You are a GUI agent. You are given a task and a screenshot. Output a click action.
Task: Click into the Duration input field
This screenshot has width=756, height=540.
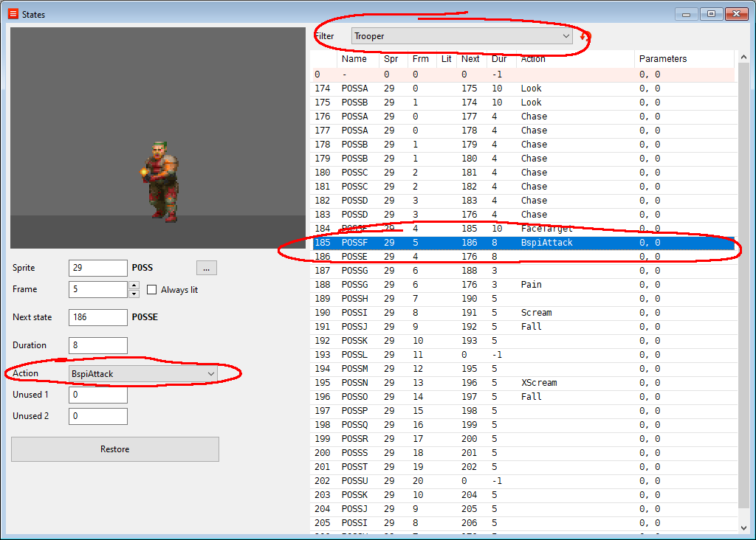(97, 345)
